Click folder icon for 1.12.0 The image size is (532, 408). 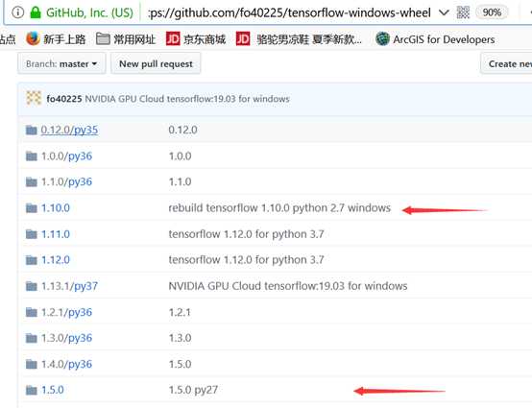32,260
